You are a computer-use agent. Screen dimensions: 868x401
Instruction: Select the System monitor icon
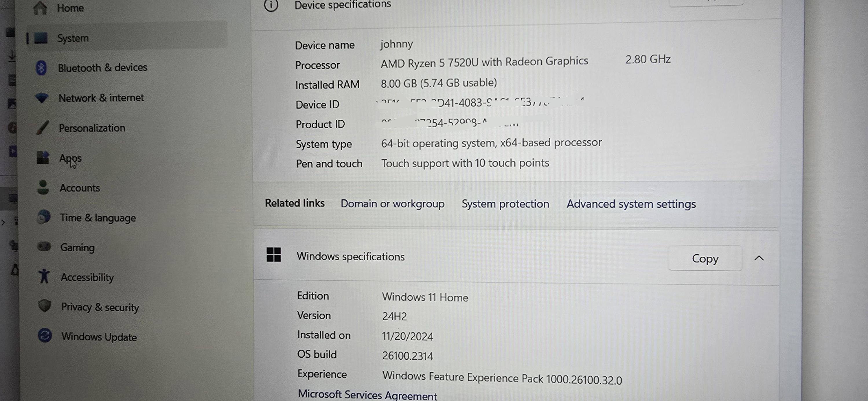(x=41, y=38)
